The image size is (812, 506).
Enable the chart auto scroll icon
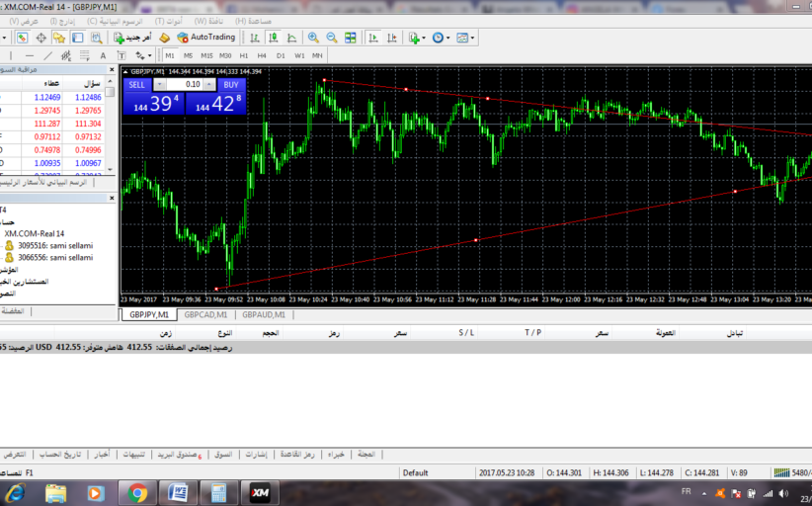(373, 38)
